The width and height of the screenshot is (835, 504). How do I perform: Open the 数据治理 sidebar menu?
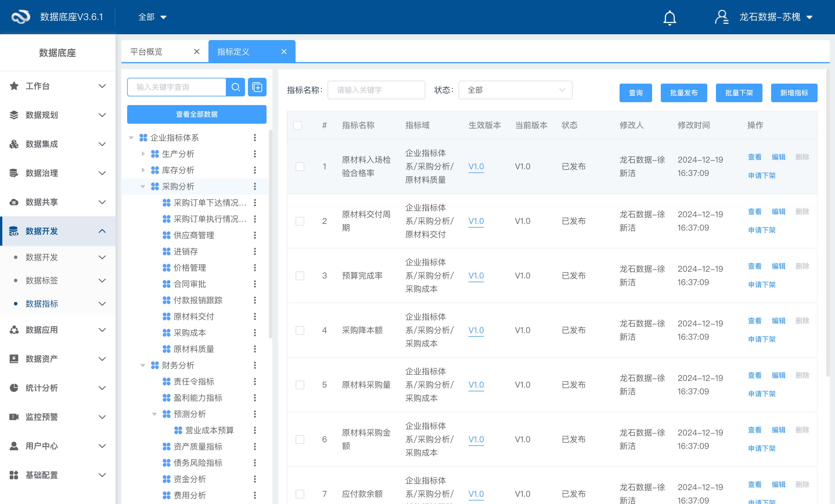point(57,173)
